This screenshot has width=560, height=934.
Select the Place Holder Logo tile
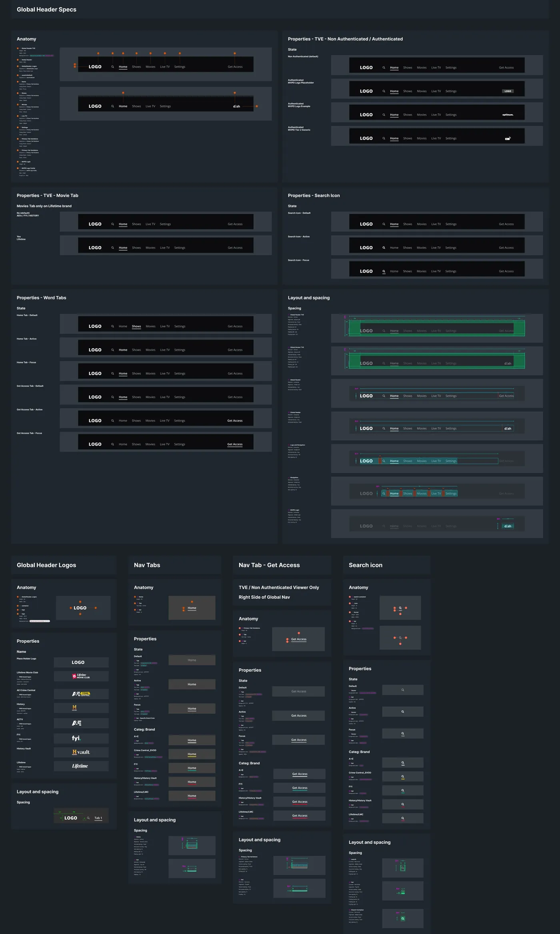81,662
